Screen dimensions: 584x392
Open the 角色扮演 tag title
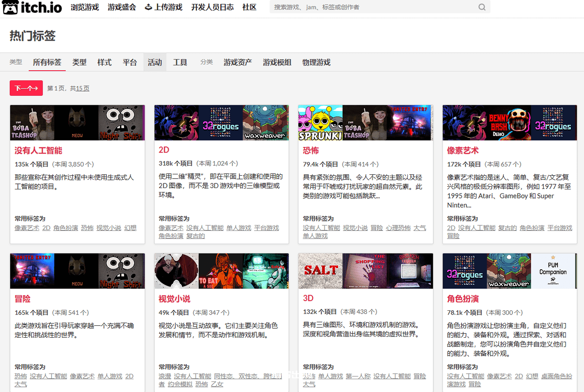pos(463,299)
